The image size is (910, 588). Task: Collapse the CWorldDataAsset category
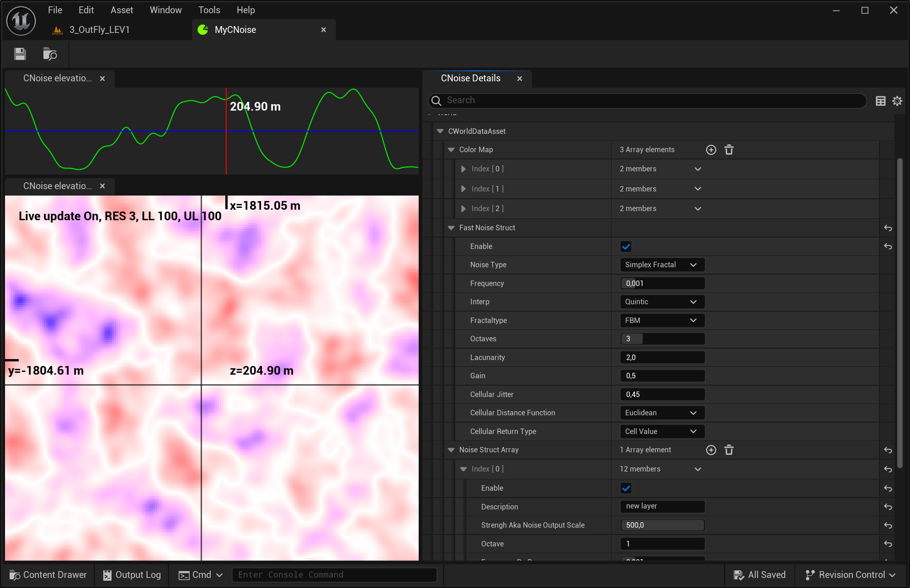click(440, 131)
